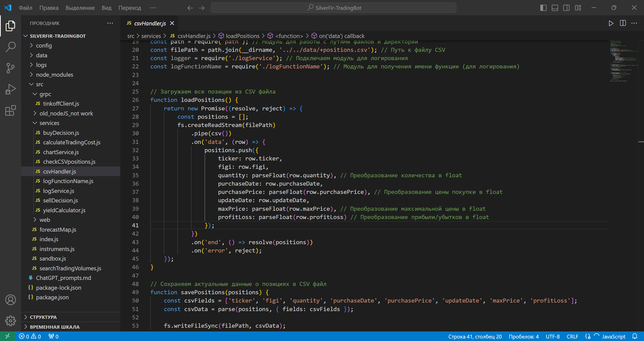Click the code minimap overview
The height and width of the screenshot is (341, 644).
point(623,60)
